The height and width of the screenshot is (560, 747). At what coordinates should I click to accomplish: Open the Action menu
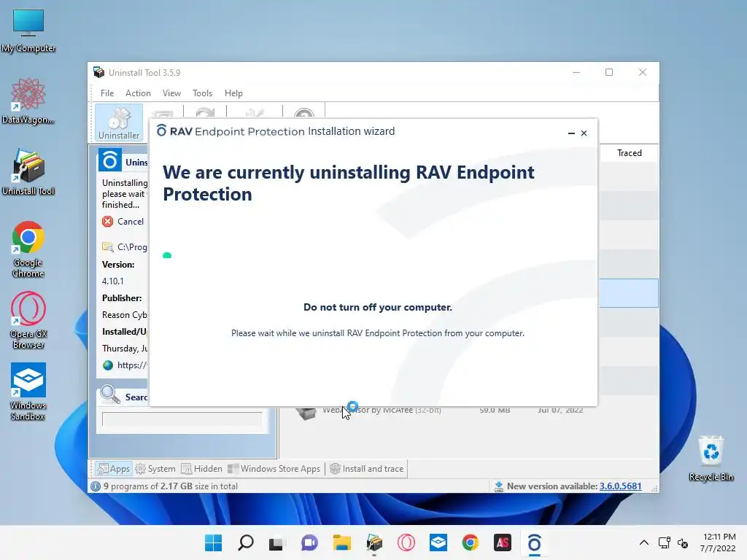pyautogui.click(x=138, y=93)
